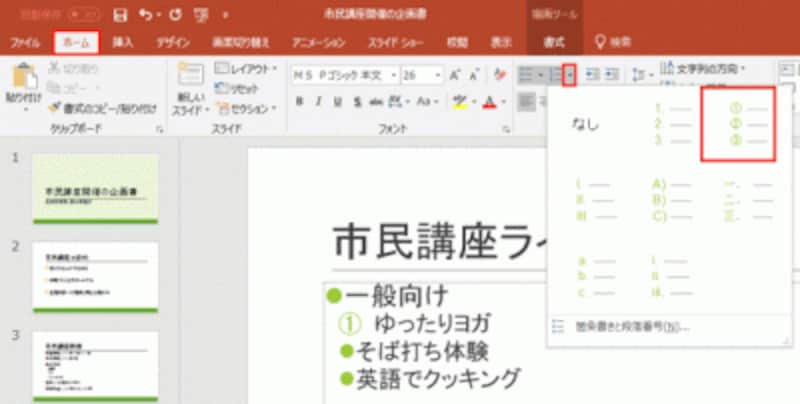800x404 pixels.
Task: Toggle Underline formatting
Action: point(337,102)
